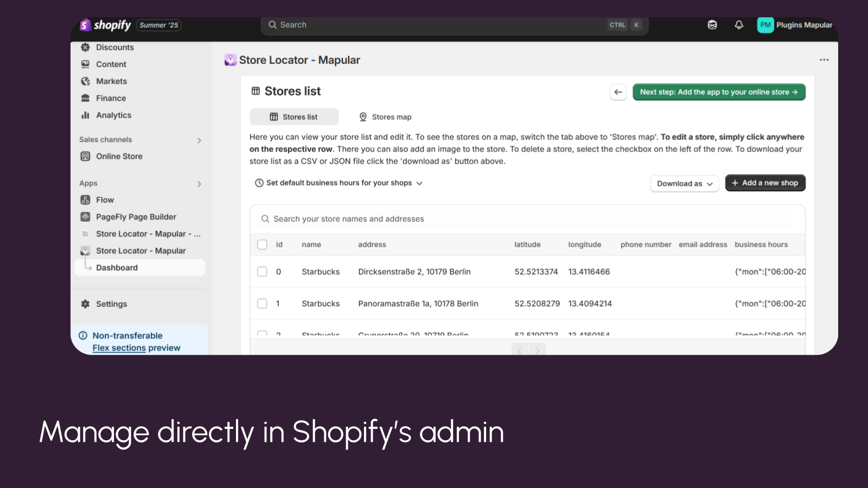Switch to the Stores list tab

294,117
